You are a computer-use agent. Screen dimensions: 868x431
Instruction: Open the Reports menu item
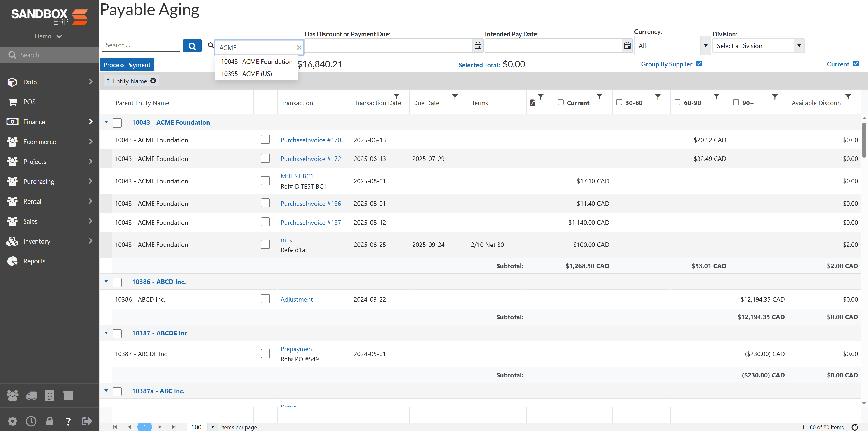(50, 261)
